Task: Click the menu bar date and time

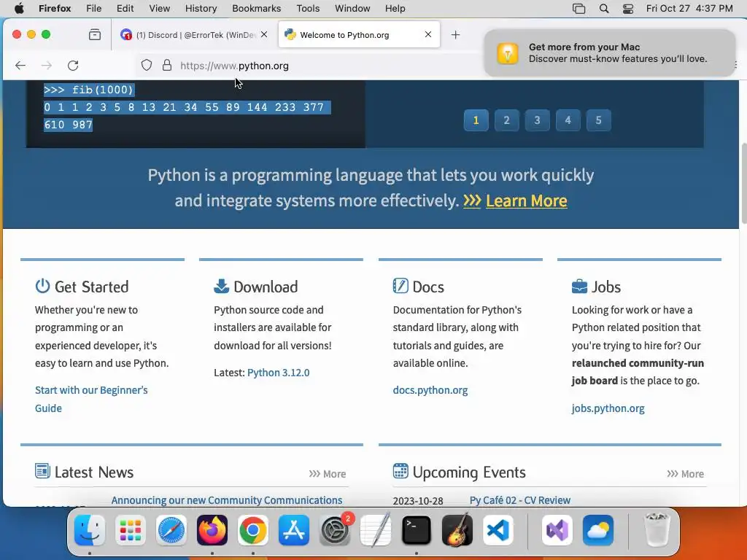Action: [x=689, y=8]
